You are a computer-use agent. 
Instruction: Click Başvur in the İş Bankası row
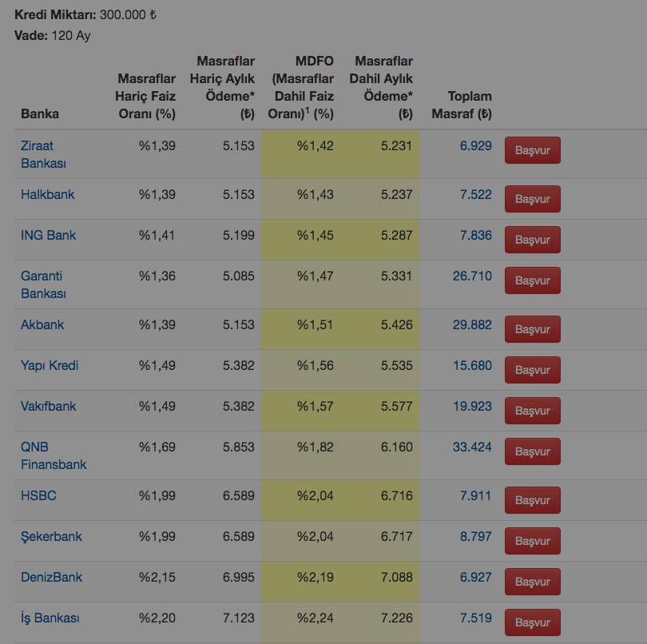coord(532,622)
